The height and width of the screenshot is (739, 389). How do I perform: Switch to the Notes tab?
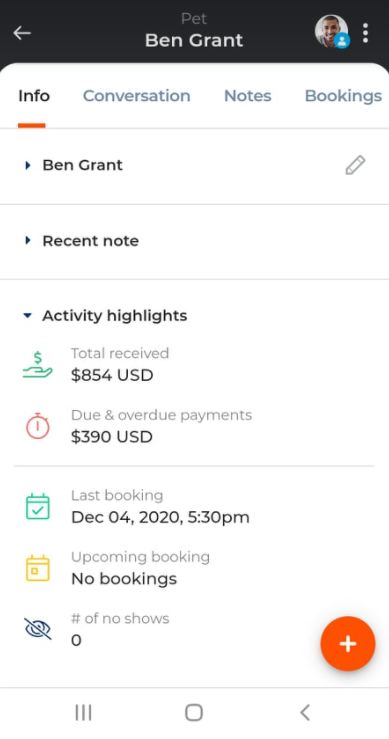click(x=248, y=96)
